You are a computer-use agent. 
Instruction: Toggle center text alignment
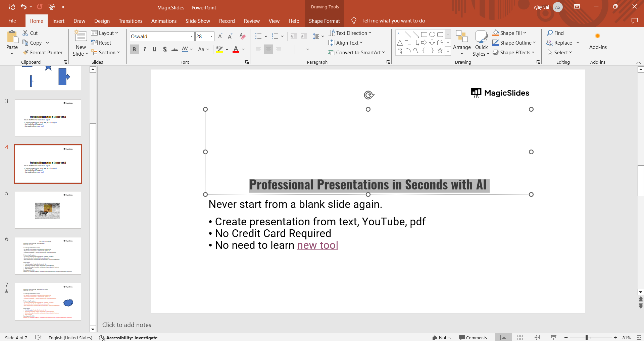click(x=268, y=49)
